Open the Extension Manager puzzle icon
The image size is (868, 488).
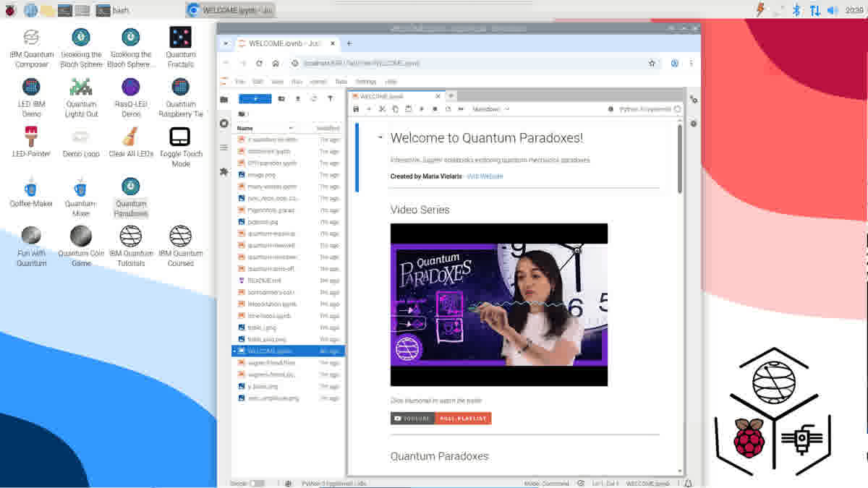(224, 171)
